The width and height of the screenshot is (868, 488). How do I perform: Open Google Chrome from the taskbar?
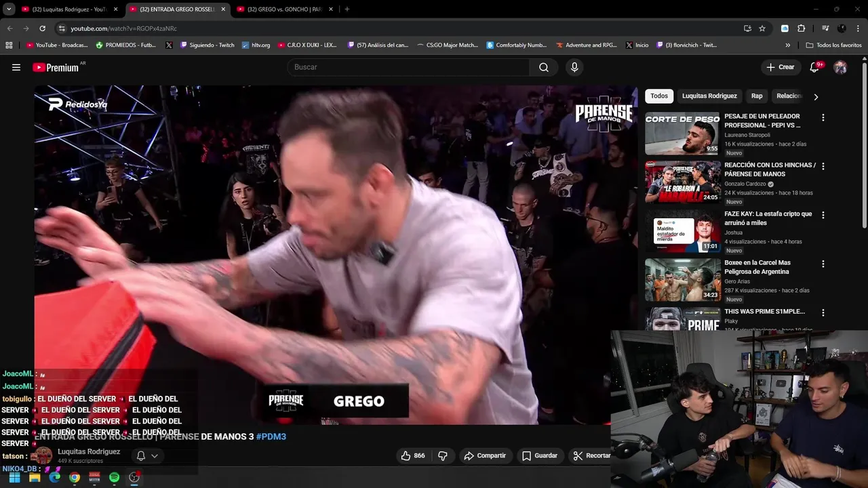(75, 477)
